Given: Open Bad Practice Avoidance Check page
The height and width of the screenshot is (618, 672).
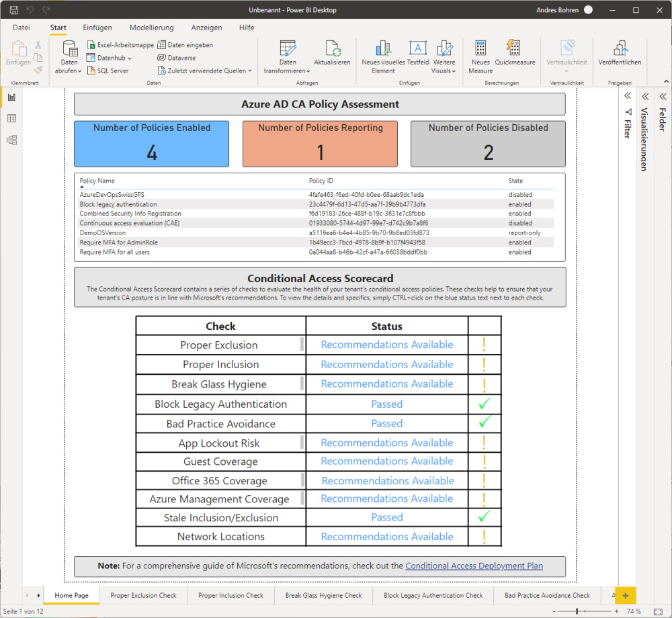Looking at the screenshot, I should pyautogui.click(x=547, y=595).
